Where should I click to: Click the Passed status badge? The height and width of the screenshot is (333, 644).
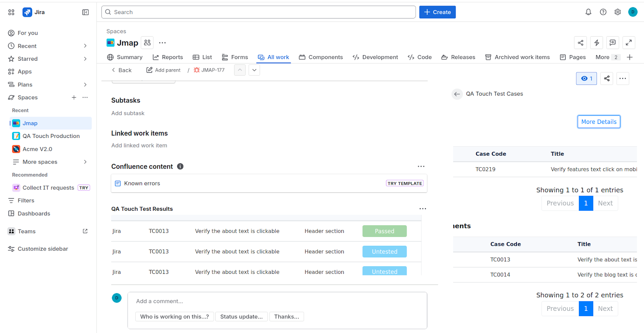click(384, 231)
